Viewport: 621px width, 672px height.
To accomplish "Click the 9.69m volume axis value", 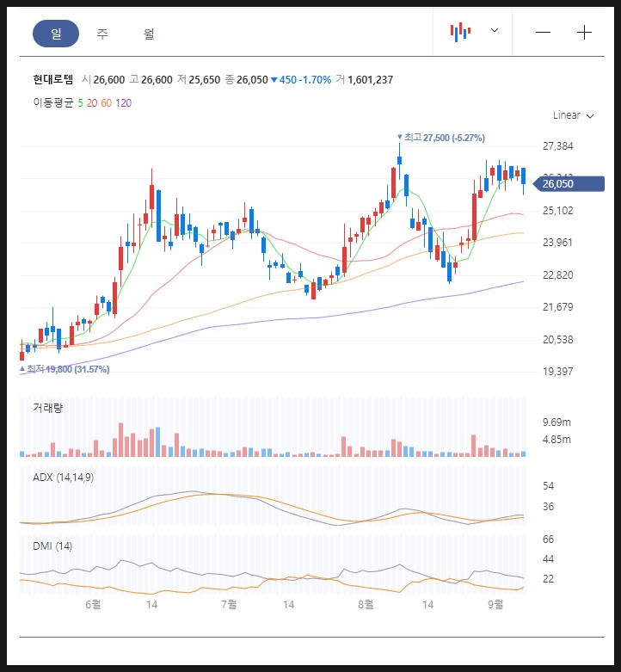I will click(x=556, y=422).
